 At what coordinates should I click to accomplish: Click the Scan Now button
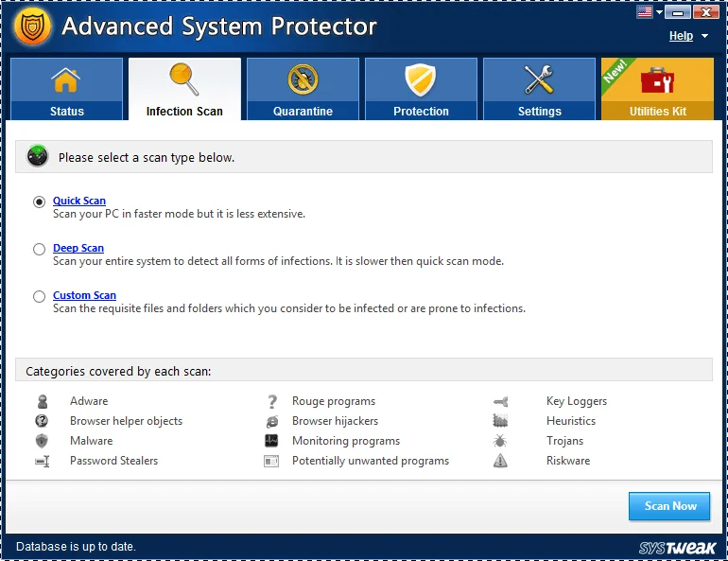(669, 506)
